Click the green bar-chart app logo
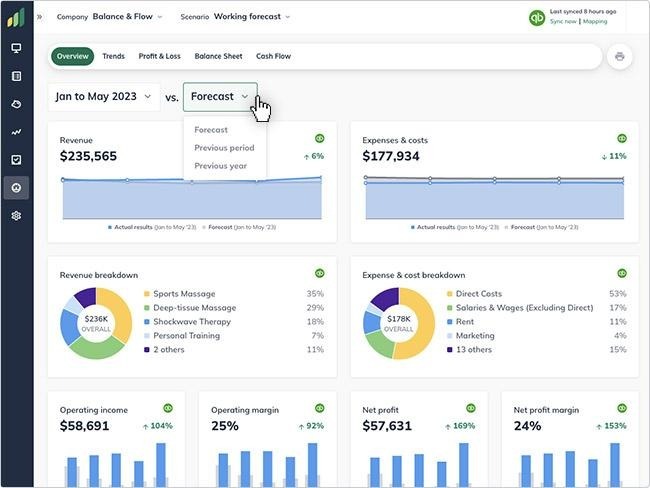 16,18
